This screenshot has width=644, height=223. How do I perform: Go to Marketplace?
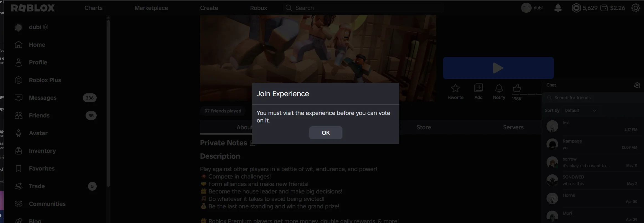(x=151, y=8)
